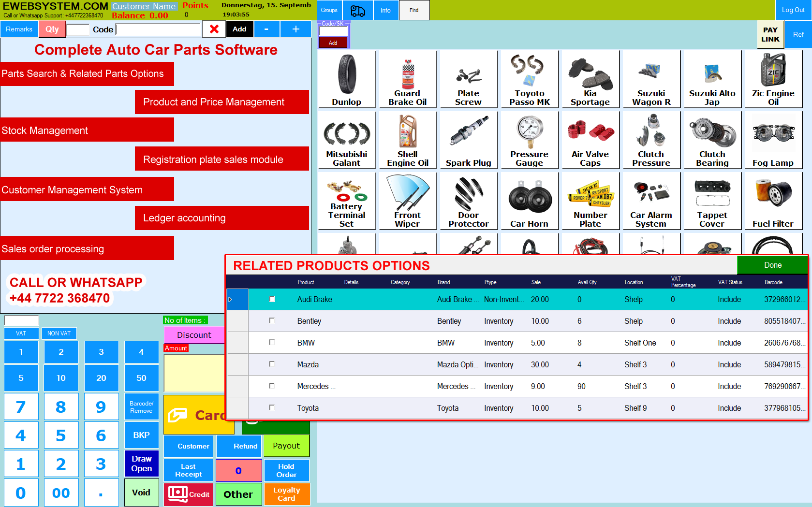This screenshot has height=507, width=812.
Task: Switch to NON VAT mode
Action: click(59, 333)
